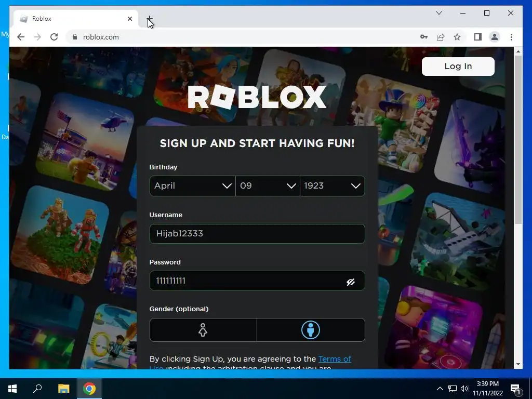Open Windows taskbar search
This screenshot has width=532, height=399.
click(x=37, y=389)
